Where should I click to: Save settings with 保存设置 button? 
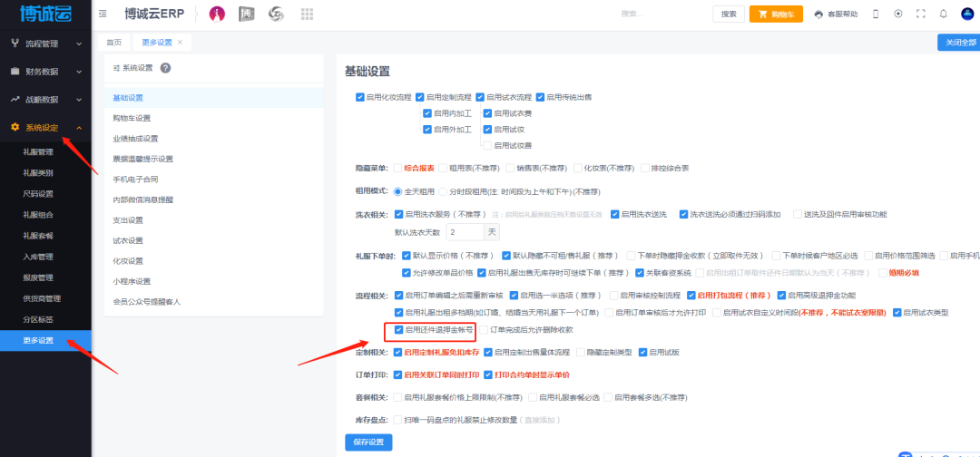coord(368,442)
